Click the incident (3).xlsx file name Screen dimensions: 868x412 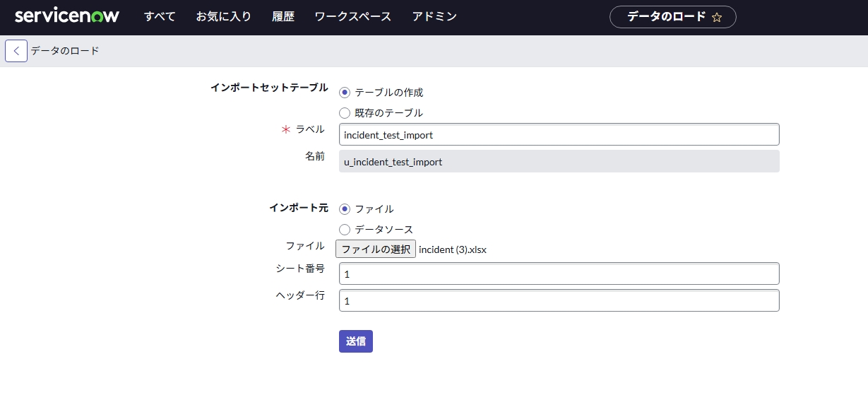click(453, 249)
